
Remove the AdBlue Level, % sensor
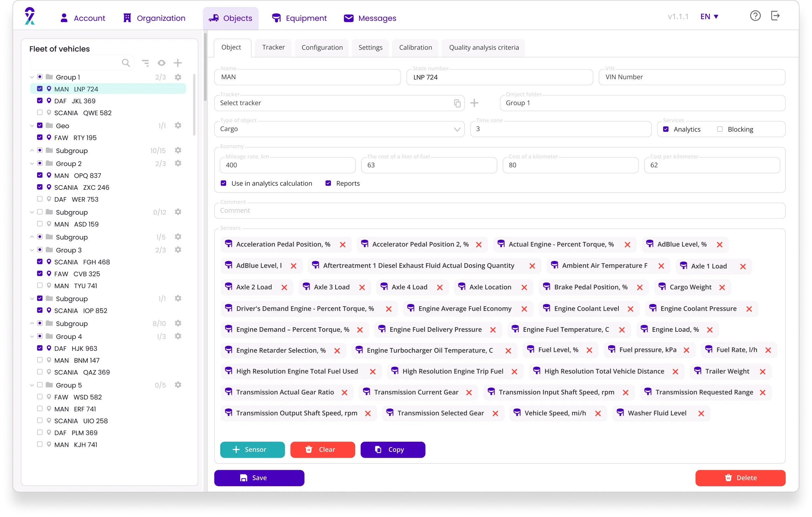719,245
